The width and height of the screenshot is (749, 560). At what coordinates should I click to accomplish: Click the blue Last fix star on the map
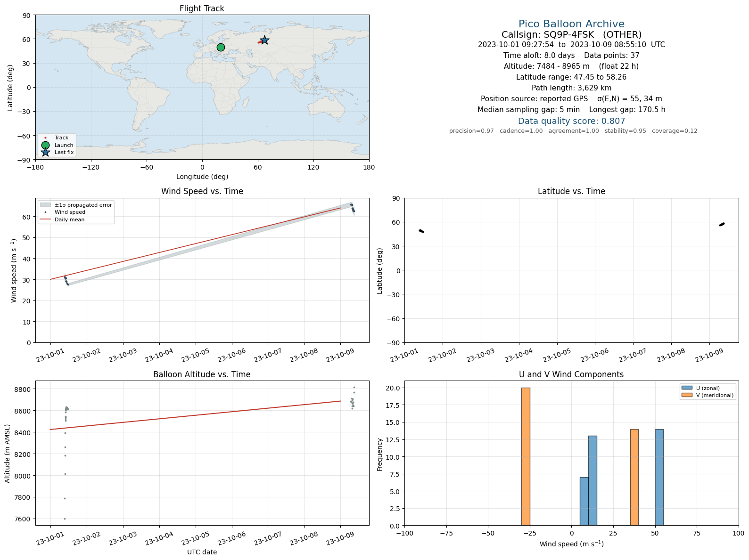coord(264,41)
